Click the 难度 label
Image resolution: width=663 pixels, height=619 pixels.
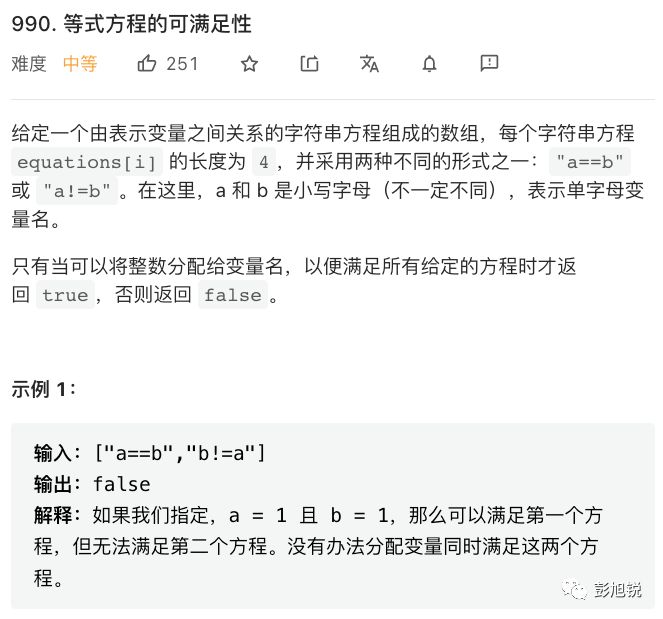[29, 64]
